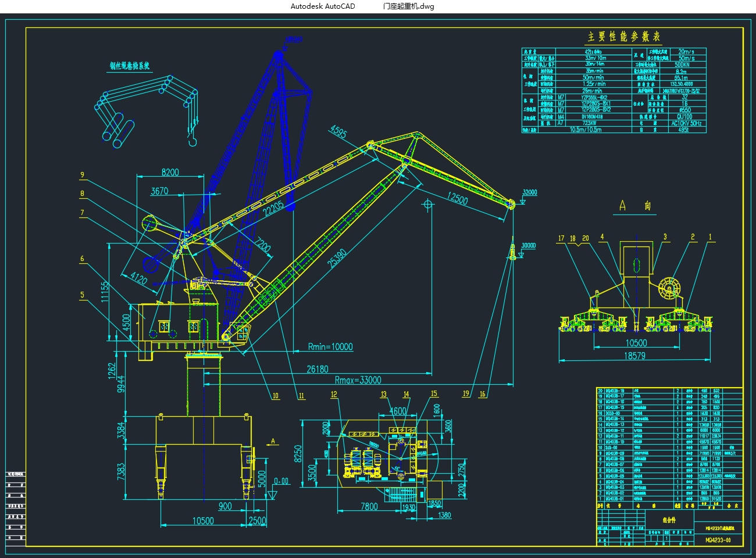The width and height of the screenshot is (756, 558).
Task: Click the 1.25r/min speed cell
Action: tap(594, 84)
